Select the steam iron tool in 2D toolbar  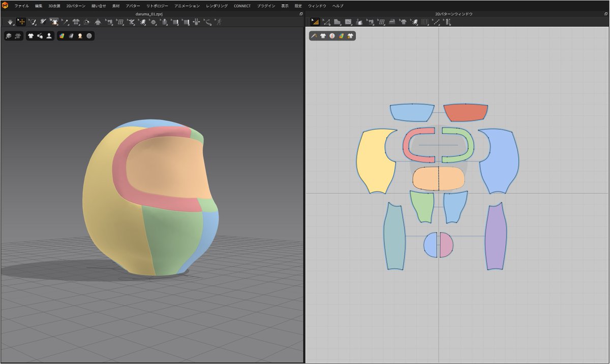pos(392,22)
